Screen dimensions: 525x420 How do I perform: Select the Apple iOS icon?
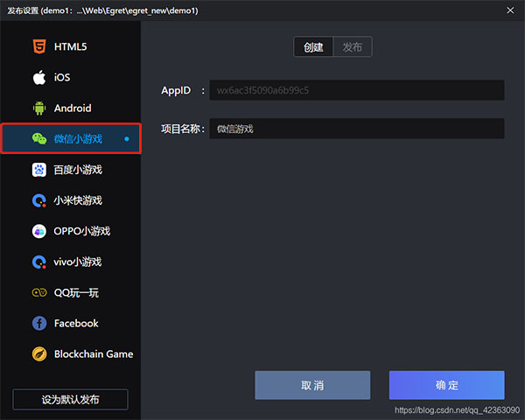39,77
